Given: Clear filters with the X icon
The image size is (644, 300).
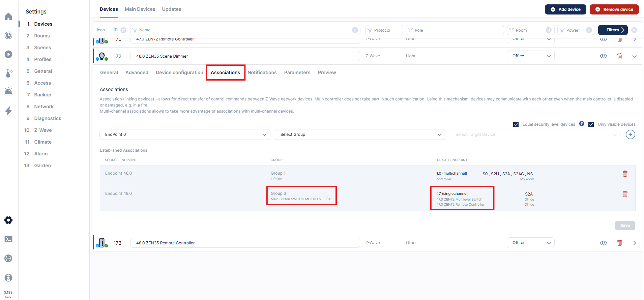Looking at the screenshot, I should tap(634, 30).
